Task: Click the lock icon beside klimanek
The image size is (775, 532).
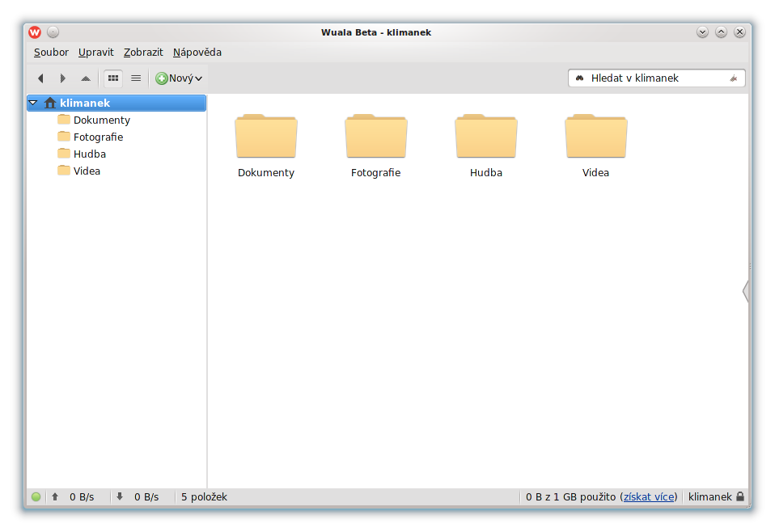Action: click(x=740, y=496)
